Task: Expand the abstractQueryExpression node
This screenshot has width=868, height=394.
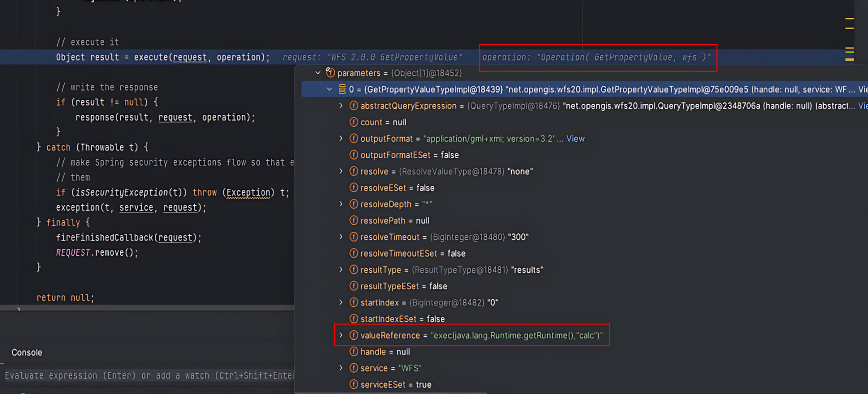Action: coord(340,106)
